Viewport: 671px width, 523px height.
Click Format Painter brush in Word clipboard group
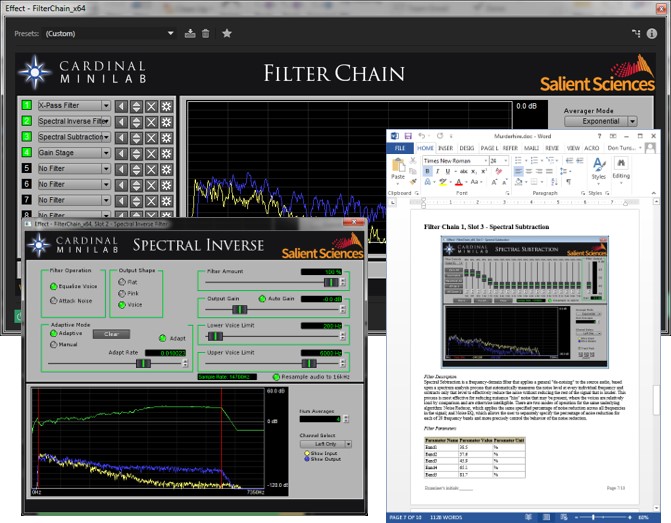pyautogui.click(x=413, y=182)
